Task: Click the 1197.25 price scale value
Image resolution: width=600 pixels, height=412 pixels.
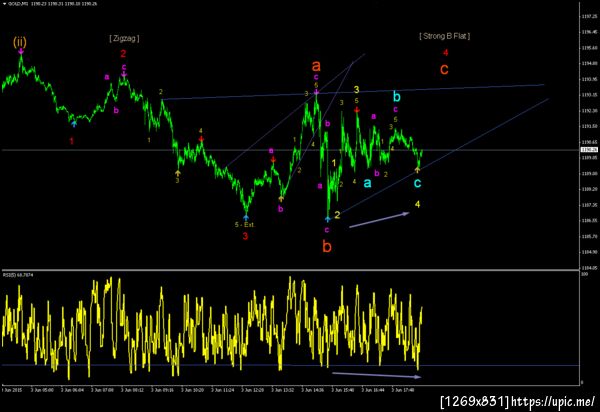Action: pos(589,16)
